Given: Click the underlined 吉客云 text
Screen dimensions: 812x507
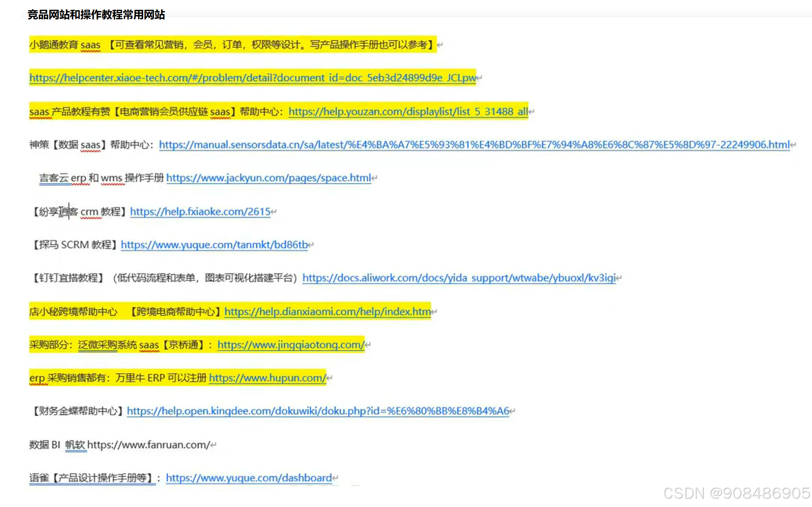Looking at the screenshot, I should (54, 178).
